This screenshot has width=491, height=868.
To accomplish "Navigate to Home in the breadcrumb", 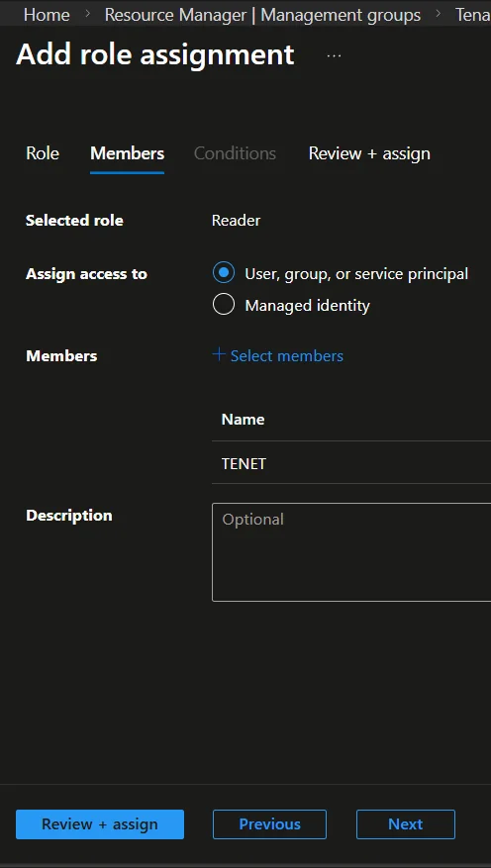I will coord(47,15).
